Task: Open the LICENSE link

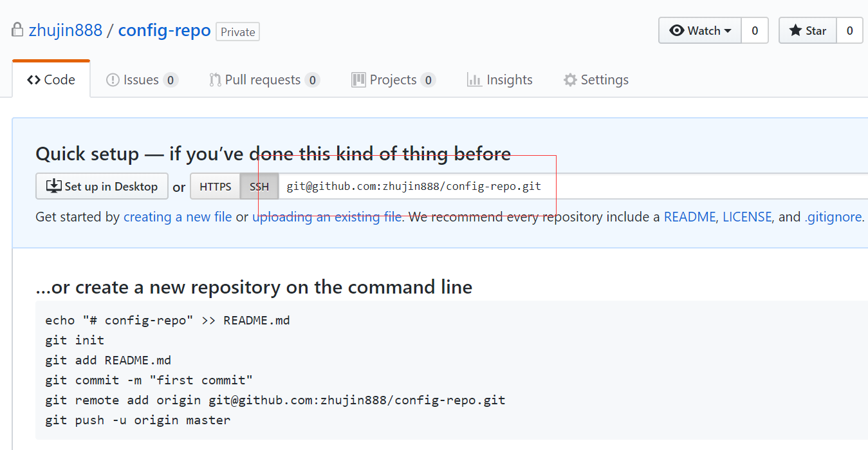Action: [x=746, y=217]
